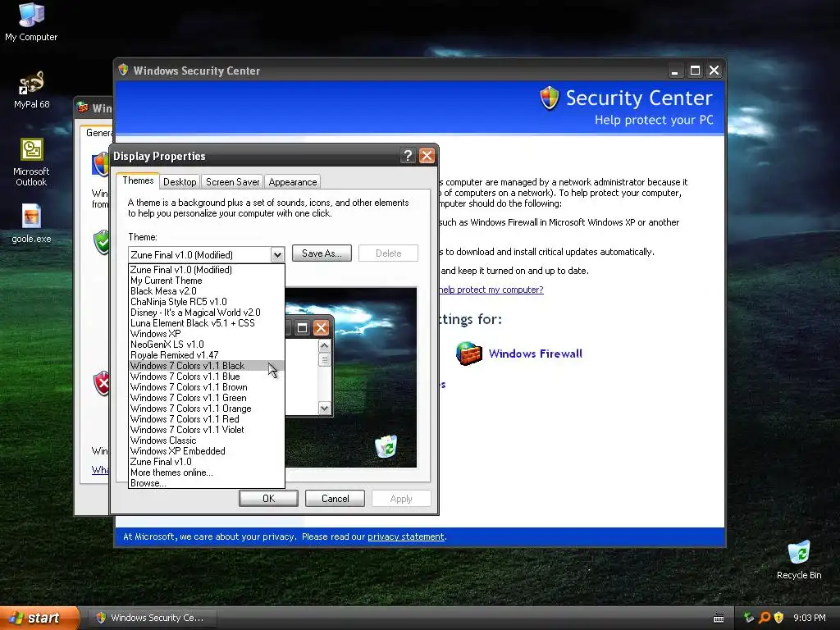Screen dimensions: 840x630
Task: Click the clock showing 9:03 PM
Action: click(809, 618)
